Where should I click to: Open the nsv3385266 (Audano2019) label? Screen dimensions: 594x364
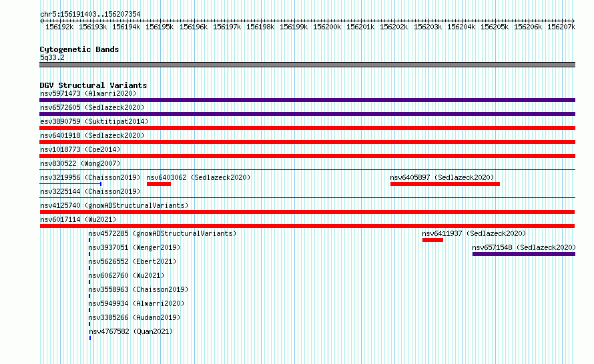(x=134, y=317)
